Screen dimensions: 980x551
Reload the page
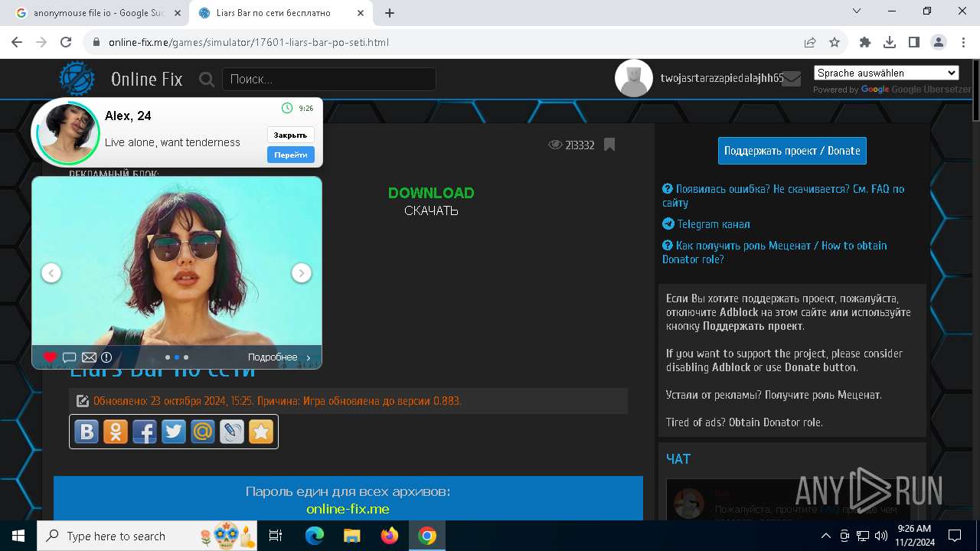(x=66, y=42)
